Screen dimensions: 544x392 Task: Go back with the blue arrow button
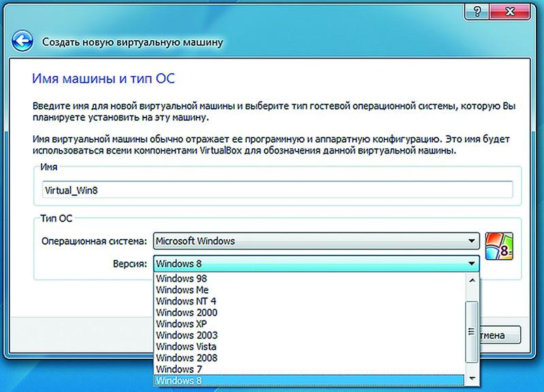(x=22, y=41)
